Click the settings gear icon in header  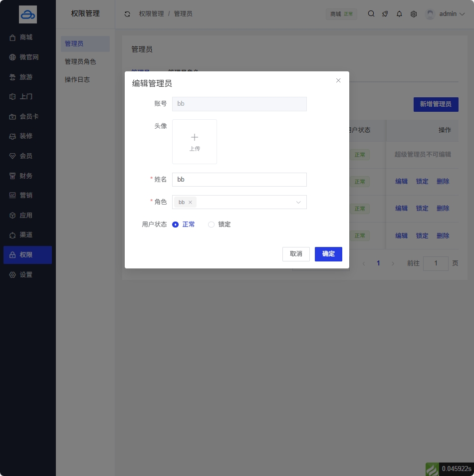[x=414, y=14]
